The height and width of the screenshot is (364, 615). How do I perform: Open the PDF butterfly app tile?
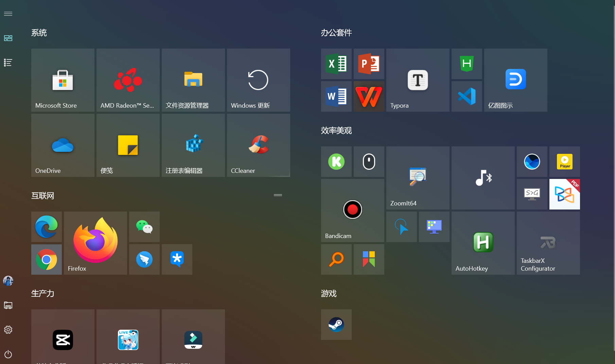click(x=565, y=194)
